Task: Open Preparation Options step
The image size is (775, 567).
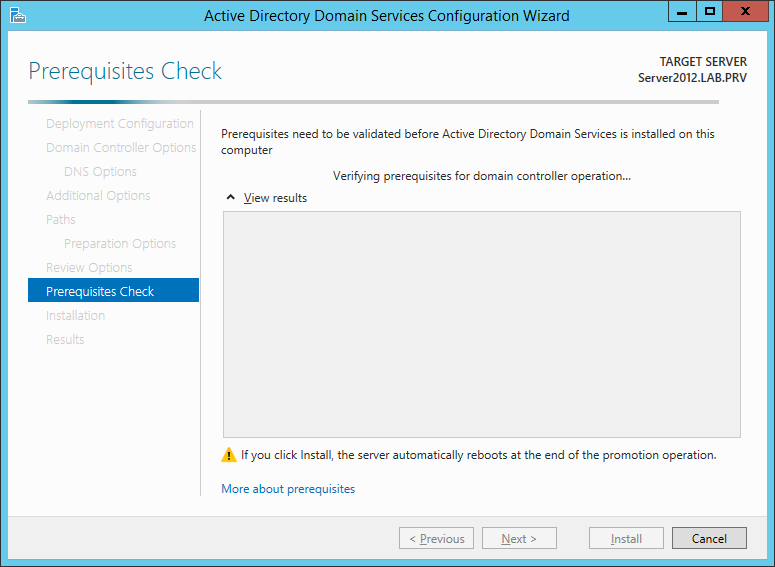Action: (120, 243)
